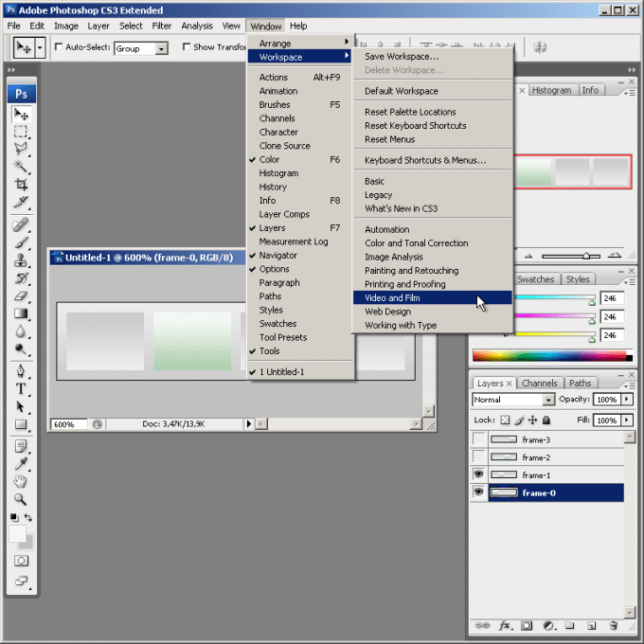Click the Delete layer trash icon
The width and height of the screenshot is (644, 644).
(613, 625)
